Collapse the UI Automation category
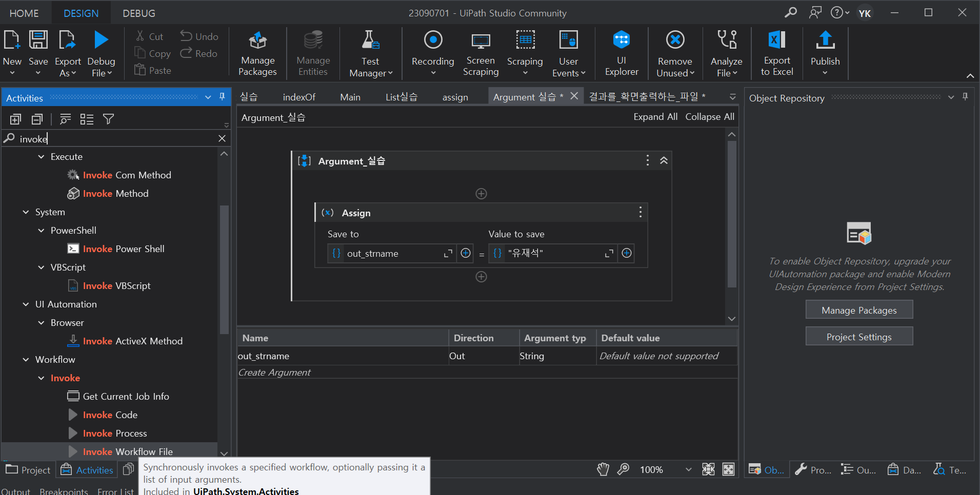 26,304
